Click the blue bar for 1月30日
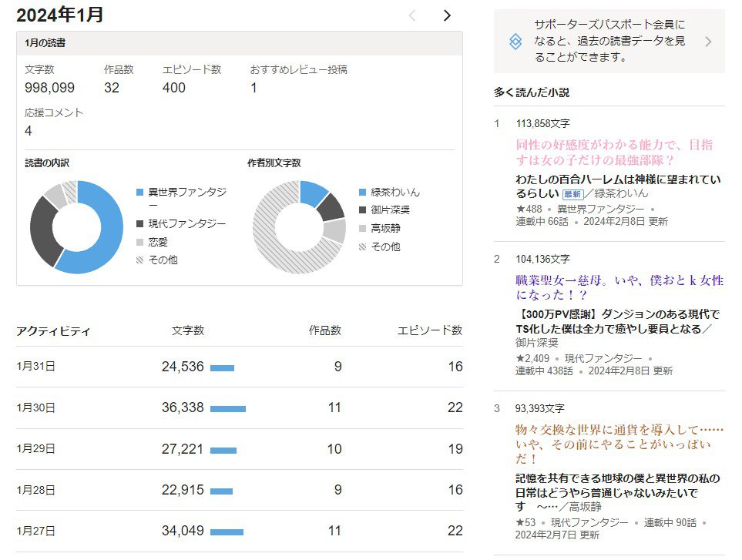The height and width of the screenshot is (560, 742). (227, 408)
